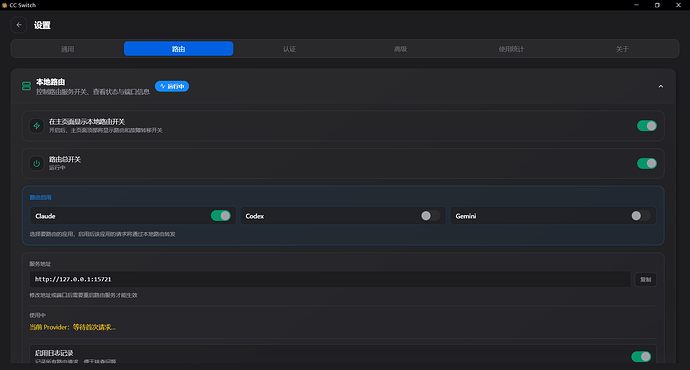Click the 当前 Provider: 等待首次请求 text
Screen dimensions: 690x370
click(73, 327)
